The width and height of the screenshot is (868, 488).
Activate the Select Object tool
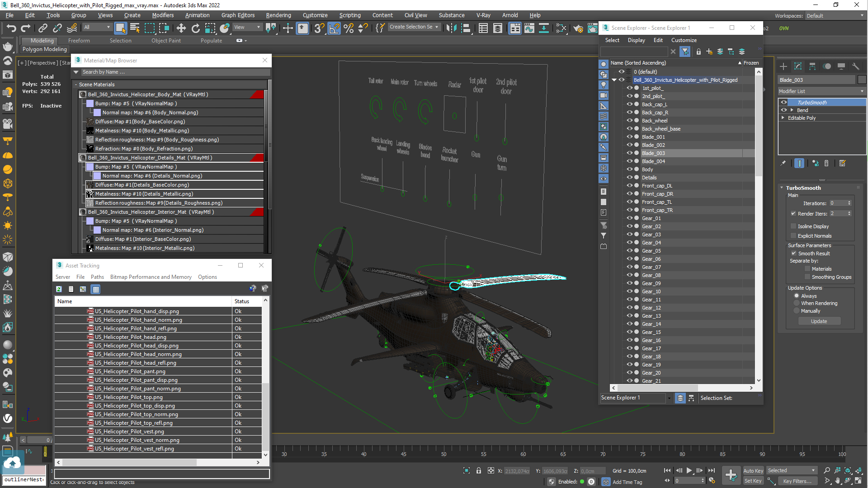coord(120,28)
